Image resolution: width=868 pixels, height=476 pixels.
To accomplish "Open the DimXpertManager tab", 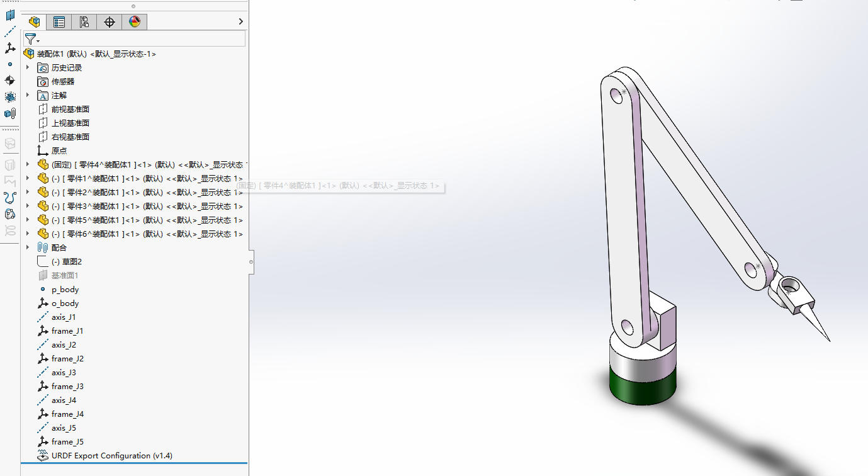I will (110, 22).
